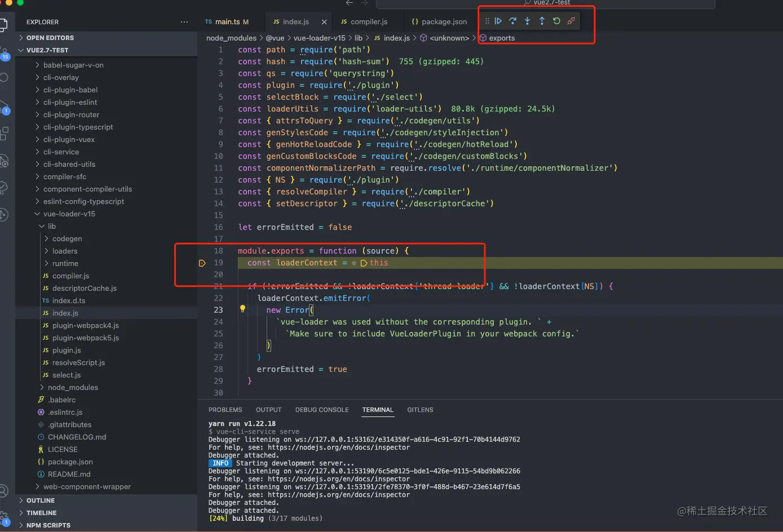Open the .eslintrc.js file
The image size is (783, 532).
pos(106,413)
